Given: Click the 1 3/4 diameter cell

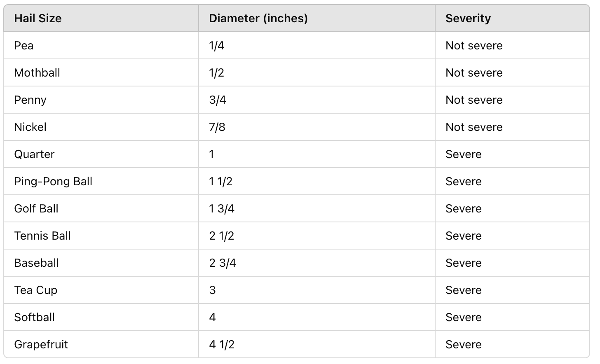Looking at the screenshot, I should pyautogui.click(x=317, y=208).
